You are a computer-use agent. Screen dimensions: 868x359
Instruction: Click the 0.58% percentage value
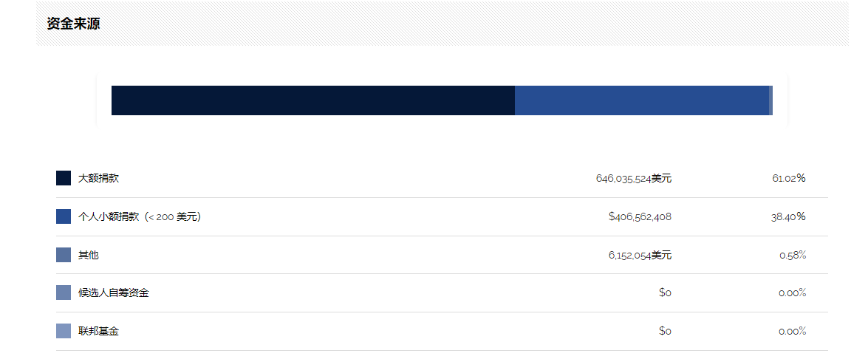tap(793, 255)
